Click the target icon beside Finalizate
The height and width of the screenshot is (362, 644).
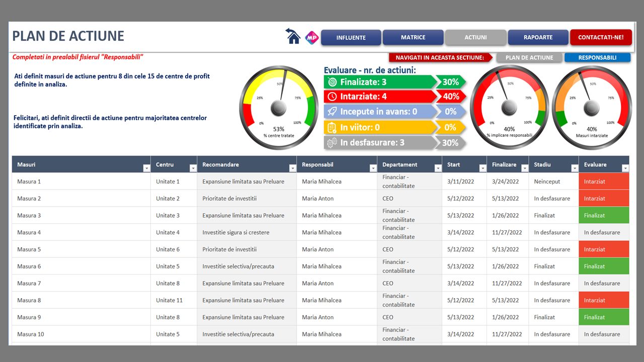(332, 82)
